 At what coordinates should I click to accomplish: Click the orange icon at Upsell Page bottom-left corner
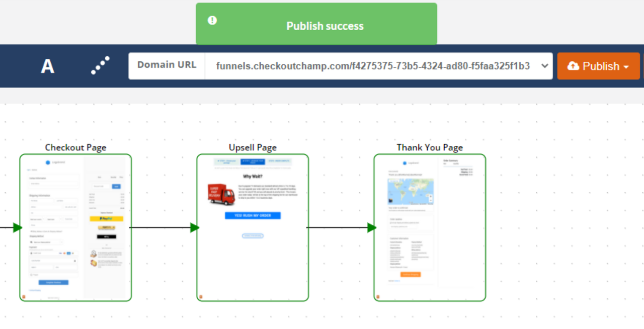click(201, 297)
